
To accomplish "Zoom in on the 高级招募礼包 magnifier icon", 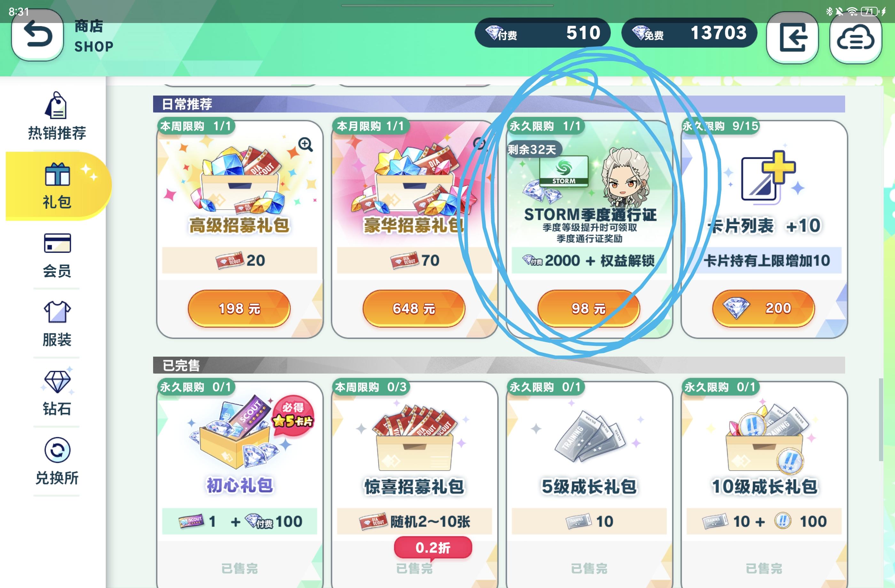I will [305, 144].
